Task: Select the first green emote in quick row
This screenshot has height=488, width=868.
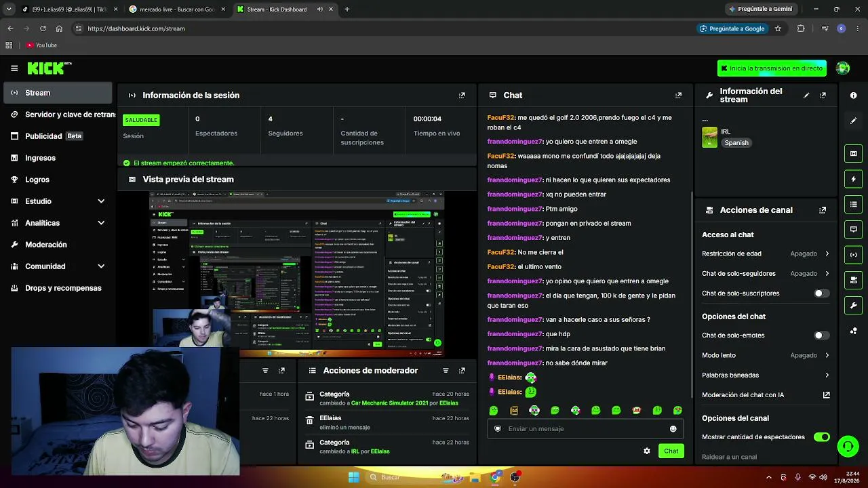Action: coord(494,410)
